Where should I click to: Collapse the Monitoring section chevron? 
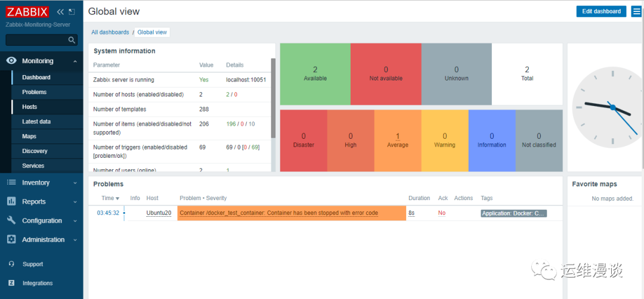[x=75, y=61]
